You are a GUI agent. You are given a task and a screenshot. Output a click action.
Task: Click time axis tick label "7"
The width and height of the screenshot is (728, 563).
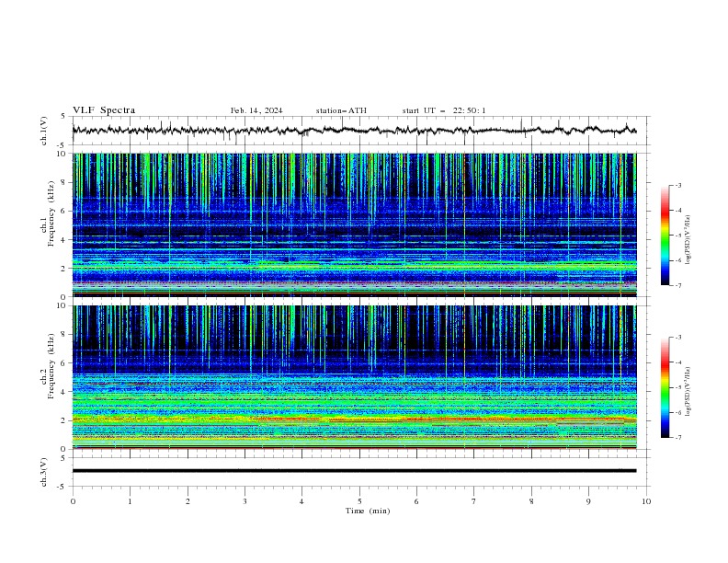[473, 501]
